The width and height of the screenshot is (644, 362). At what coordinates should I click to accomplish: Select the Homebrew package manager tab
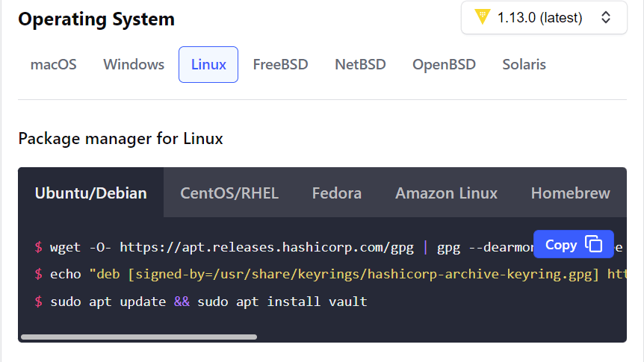[570, 193]
